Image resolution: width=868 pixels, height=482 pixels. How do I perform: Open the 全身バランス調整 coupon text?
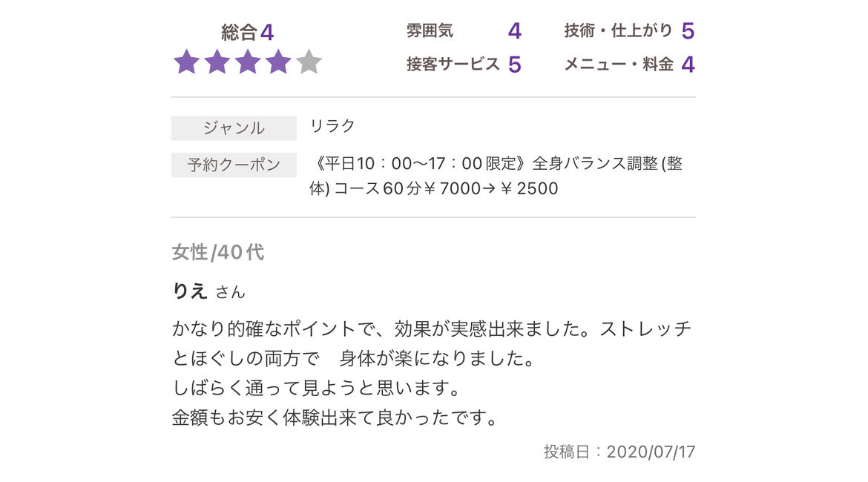(496, 176)
